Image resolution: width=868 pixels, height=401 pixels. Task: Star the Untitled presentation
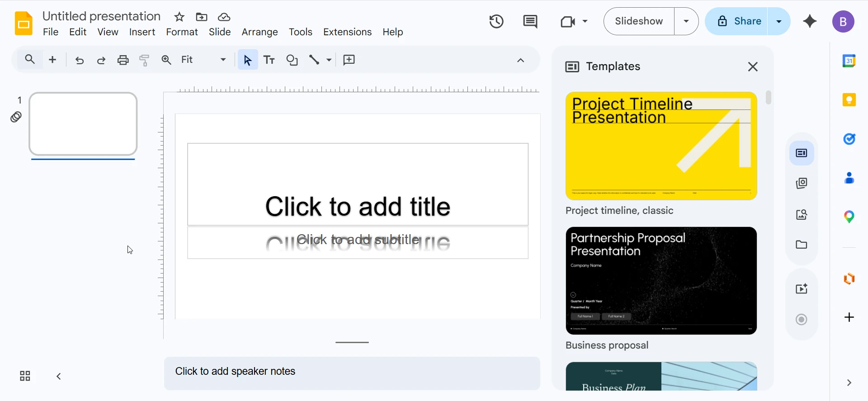179,17
